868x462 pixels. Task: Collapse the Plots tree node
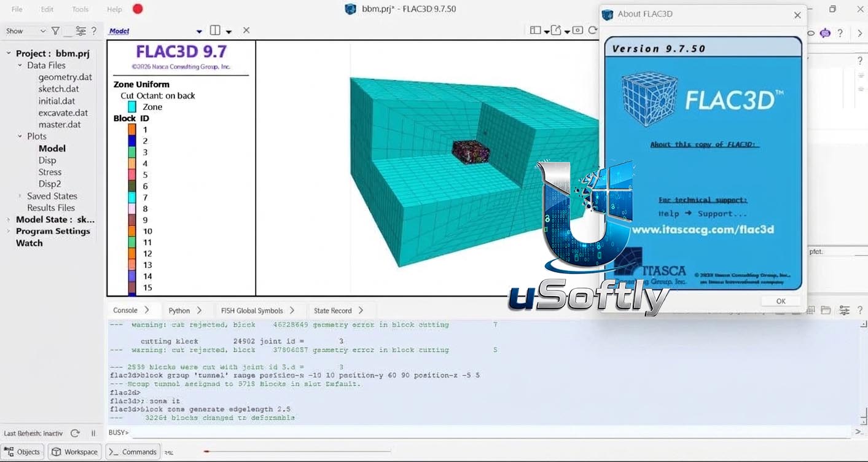[20, 136]
